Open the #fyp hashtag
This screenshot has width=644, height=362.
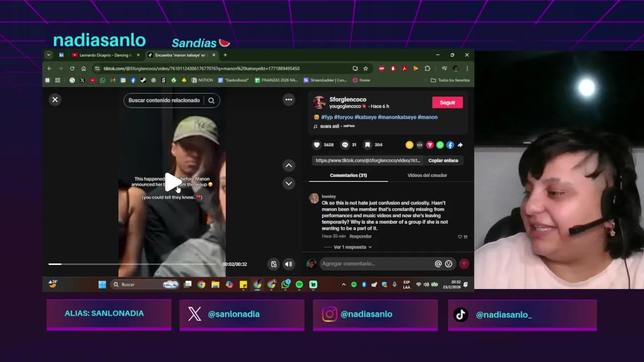327,117
